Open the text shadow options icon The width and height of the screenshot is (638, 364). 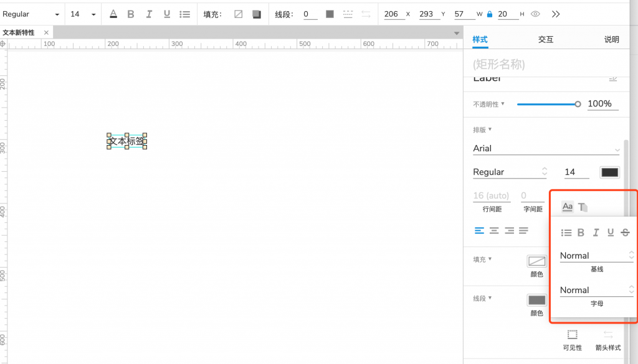pyautogui.click(x=583, y=207)
